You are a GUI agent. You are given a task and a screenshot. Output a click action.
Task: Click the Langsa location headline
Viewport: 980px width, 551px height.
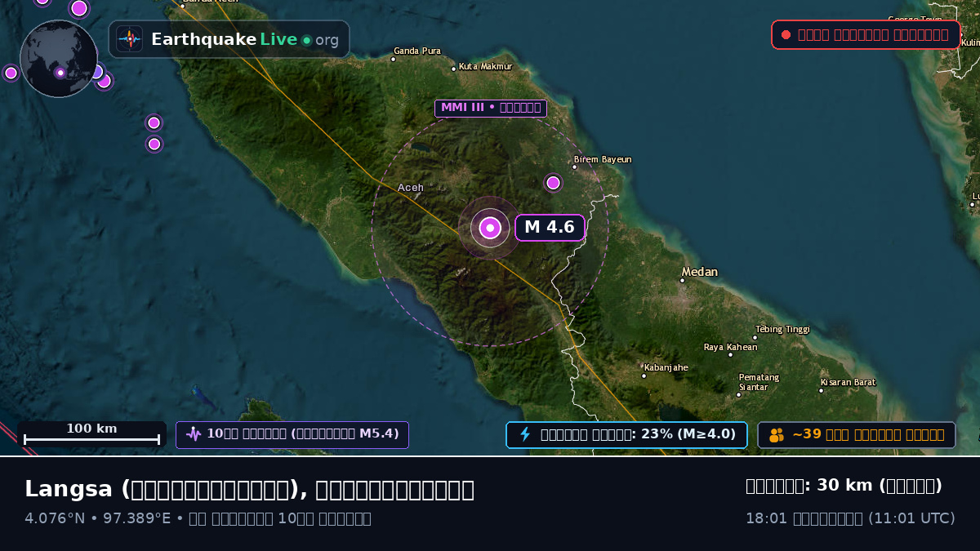249,490
